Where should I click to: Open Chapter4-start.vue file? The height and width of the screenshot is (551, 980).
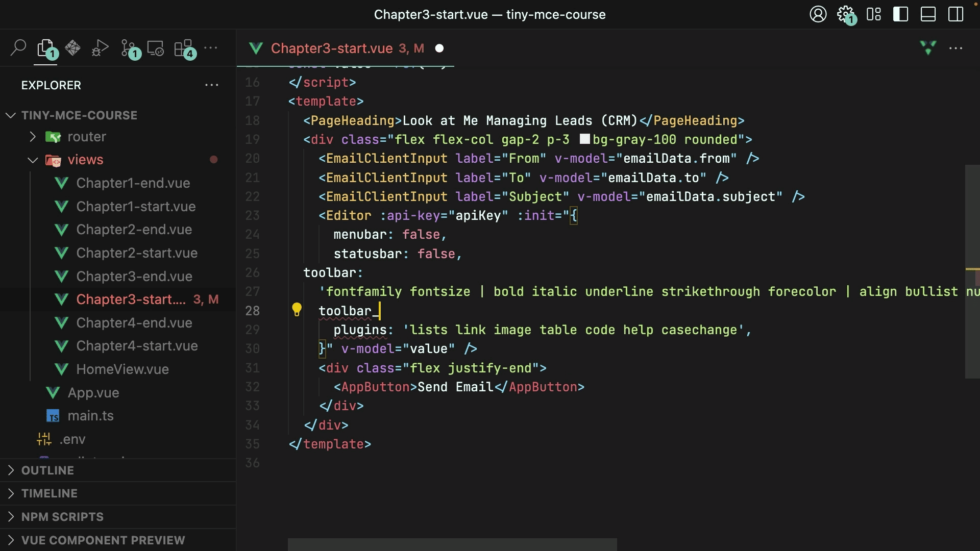(137, 346)
